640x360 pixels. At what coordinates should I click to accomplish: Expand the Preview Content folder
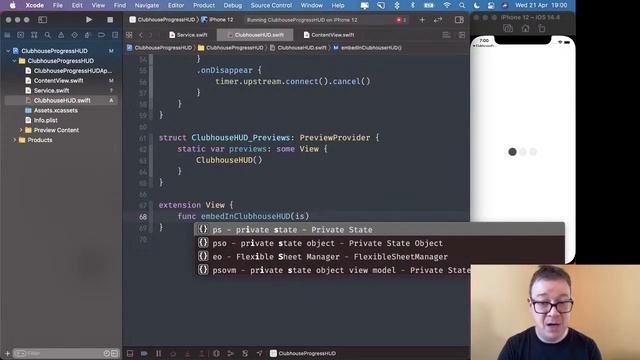point(21,130)
